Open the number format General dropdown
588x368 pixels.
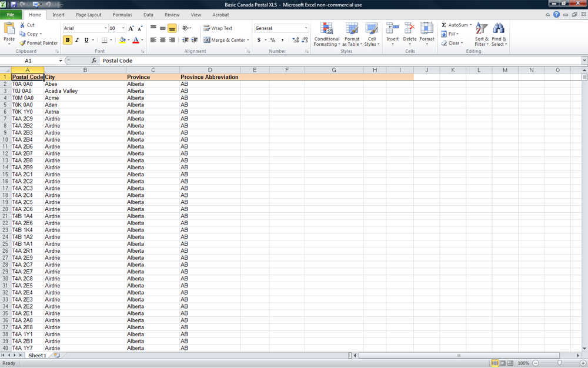coord(306,28)
